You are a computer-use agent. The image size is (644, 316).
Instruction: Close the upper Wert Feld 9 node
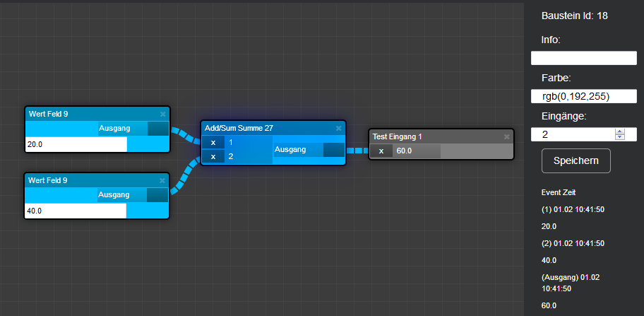click(162, 114)
